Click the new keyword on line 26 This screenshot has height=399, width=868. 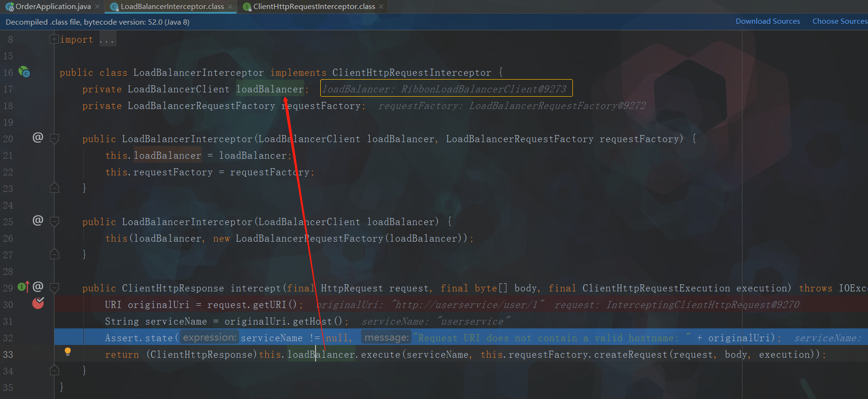click(x=221, y=238)
